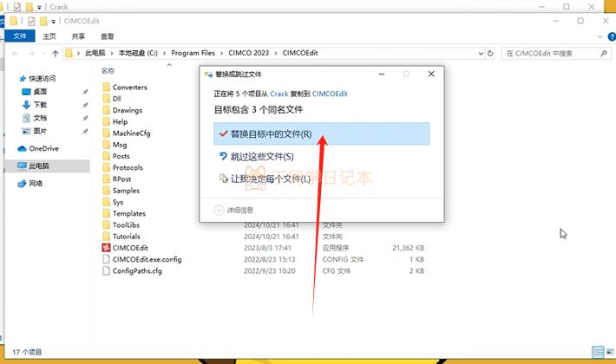Select the MachineCfg folder icon

(106, 133)
